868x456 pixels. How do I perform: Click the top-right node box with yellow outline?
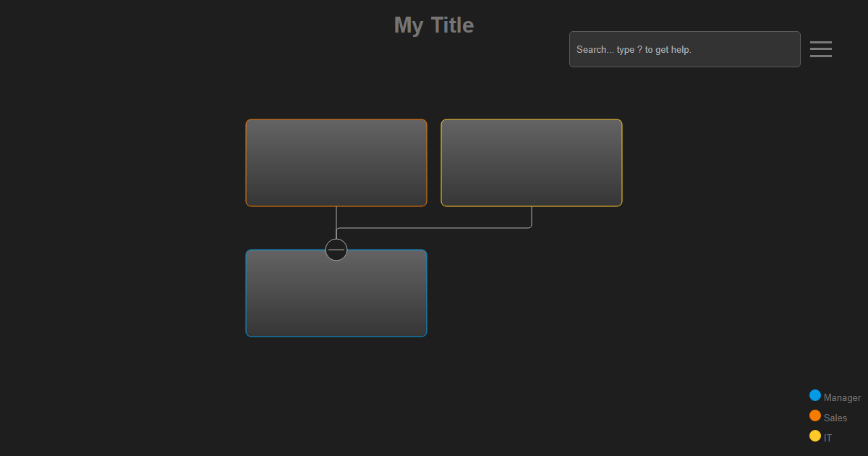[532, 163]
